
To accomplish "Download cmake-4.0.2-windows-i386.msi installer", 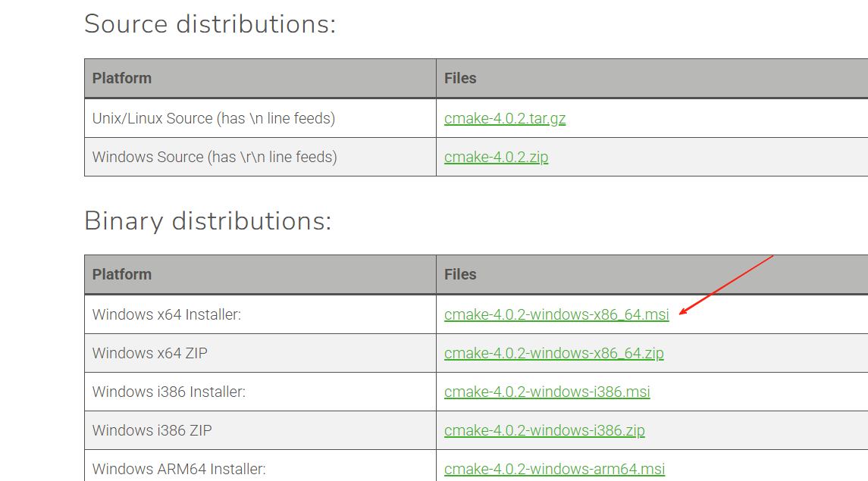I will pos(547,392).
